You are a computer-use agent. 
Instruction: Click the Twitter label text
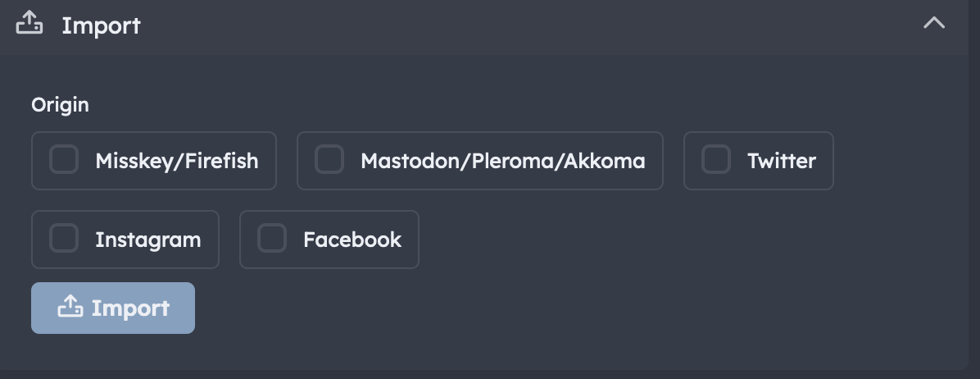(781, 161)
